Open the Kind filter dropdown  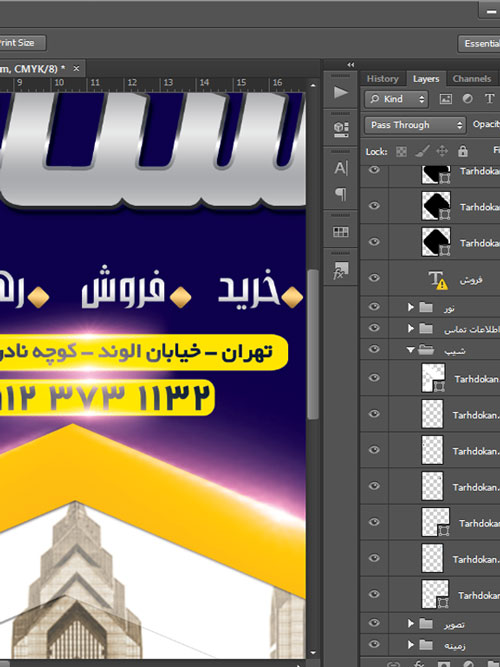[396, 99]
